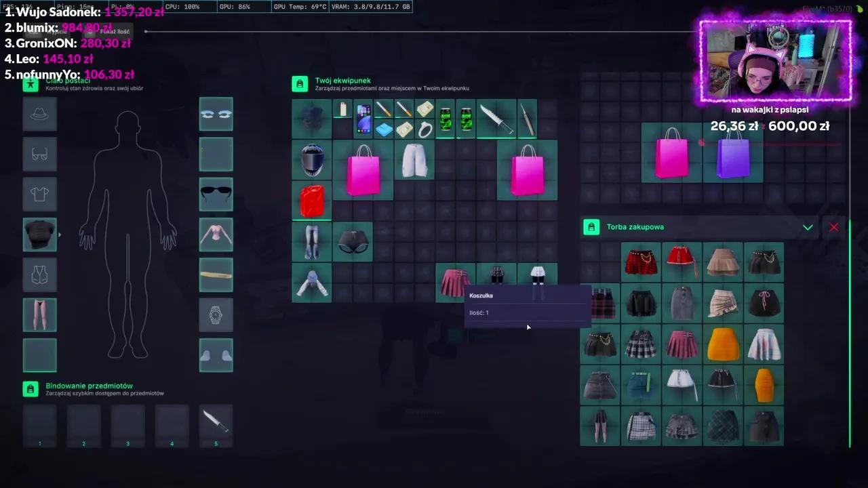
Task: Pick the red plaid chain skirt in shopping bag
Action: tap(642, 262)
